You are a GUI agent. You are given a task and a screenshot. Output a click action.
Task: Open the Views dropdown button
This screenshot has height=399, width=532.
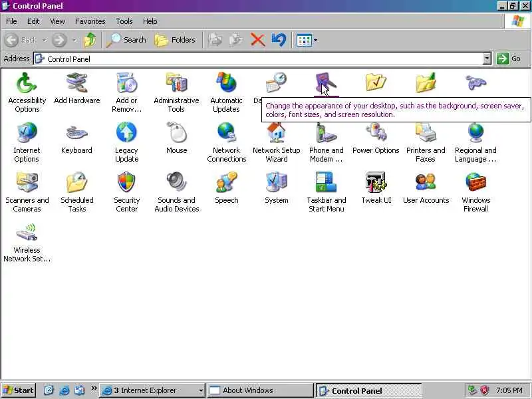pos(307,40)
